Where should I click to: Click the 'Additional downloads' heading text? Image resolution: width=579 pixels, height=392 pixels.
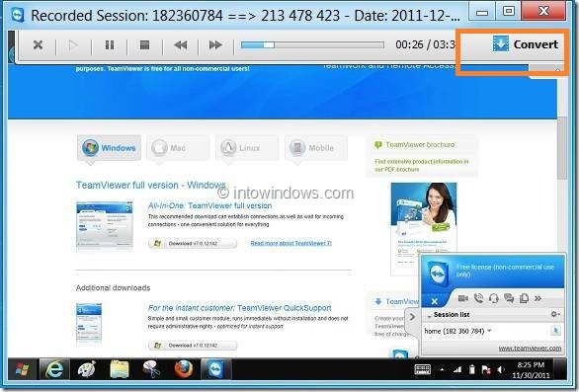click(113, 288)
